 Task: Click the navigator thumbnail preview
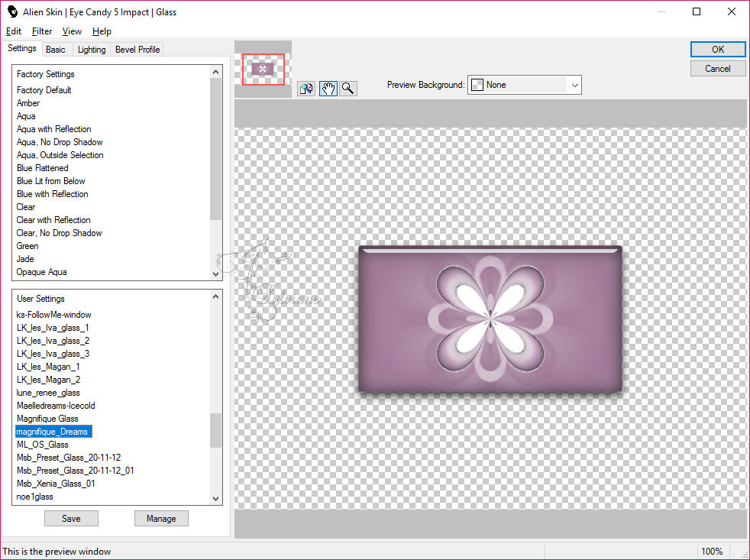click(263, 70)
